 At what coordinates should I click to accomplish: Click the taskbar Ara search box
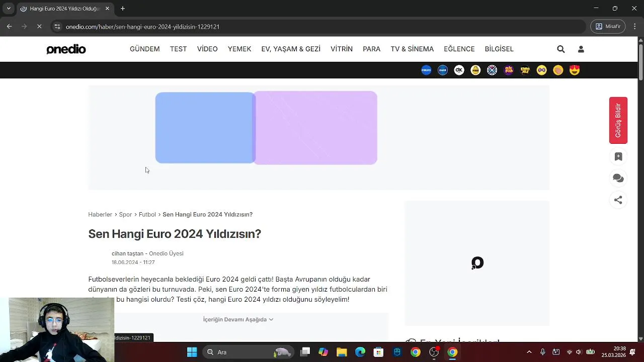[249, 352]
